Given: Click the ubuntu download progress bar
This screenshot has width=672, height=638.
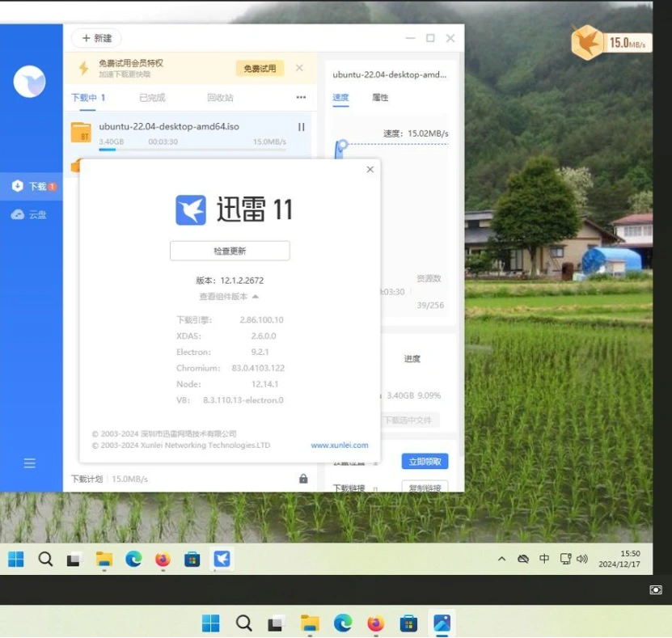Looking at the screenshot, I should (192, 150).
